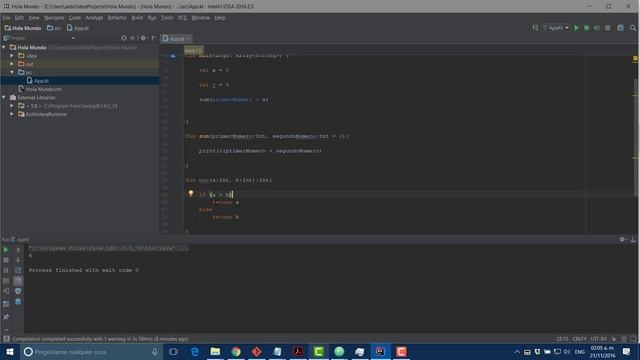Collapse all nodes in the Project panel
Image resolution: width=640 pixels, height=360 pixels.
pyautogui.click(x=132, y=38)
